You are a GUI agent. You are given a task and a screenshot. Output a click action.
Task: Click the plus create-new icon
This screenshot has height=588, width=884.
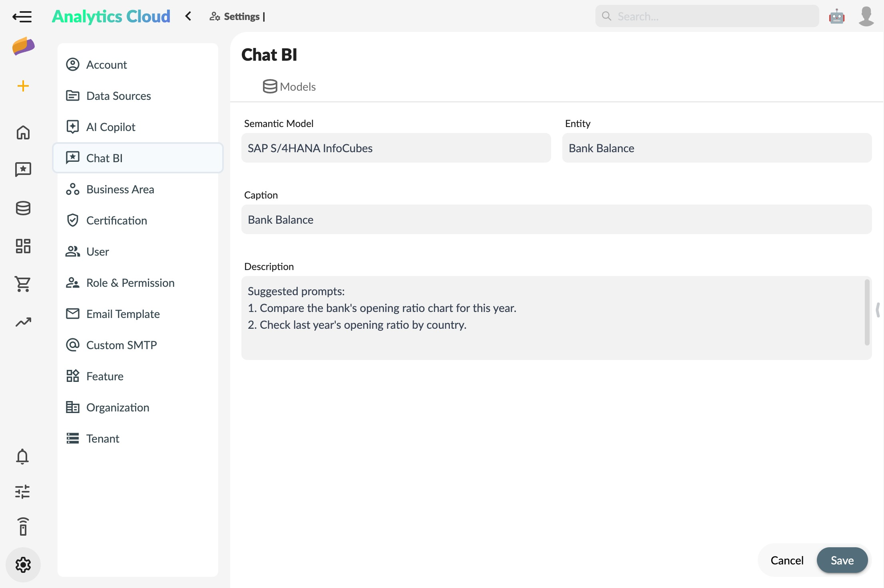(x=23, y=86)
